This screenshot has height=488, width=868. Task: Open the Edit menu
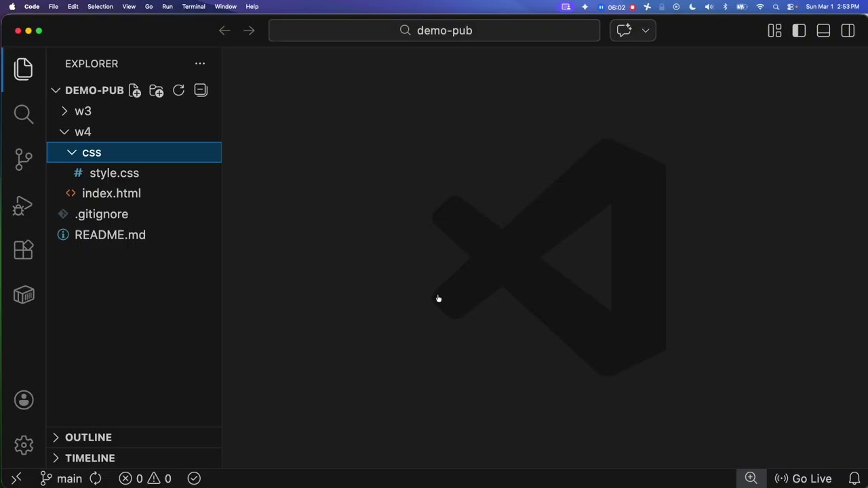click(x=73, y=7)
